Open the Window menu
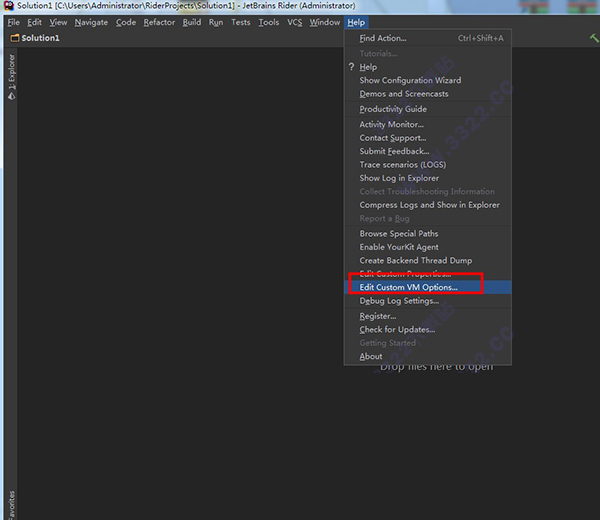Viewport: 600px width, 520px height. pyautogui.click(x=324, y=23)
